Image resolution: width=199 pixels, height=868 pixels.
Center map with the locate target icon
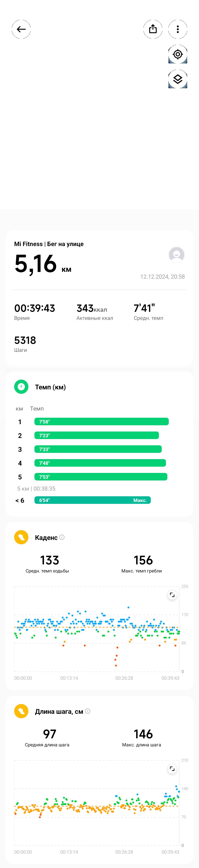(x=178, y=54)
